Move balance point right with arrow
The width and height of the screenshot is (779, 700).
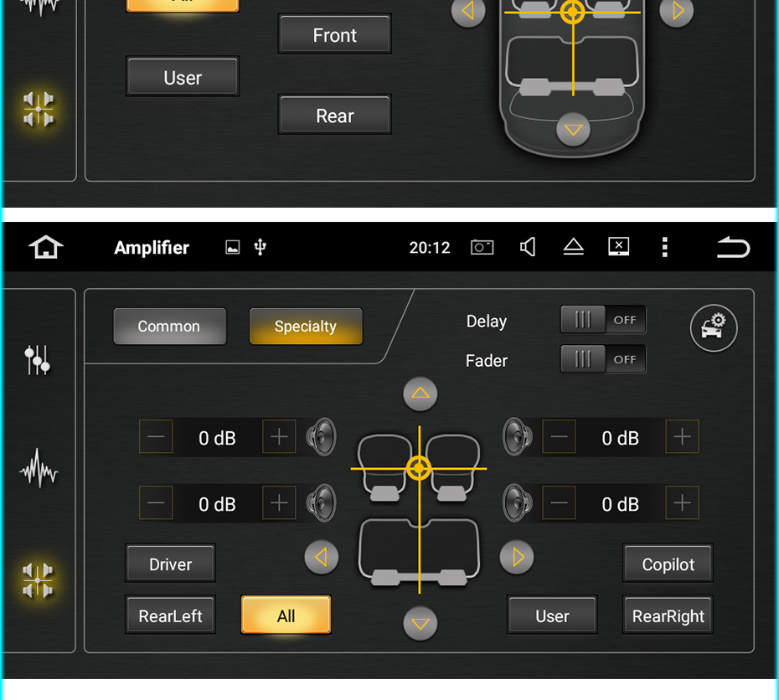[517, 557]
